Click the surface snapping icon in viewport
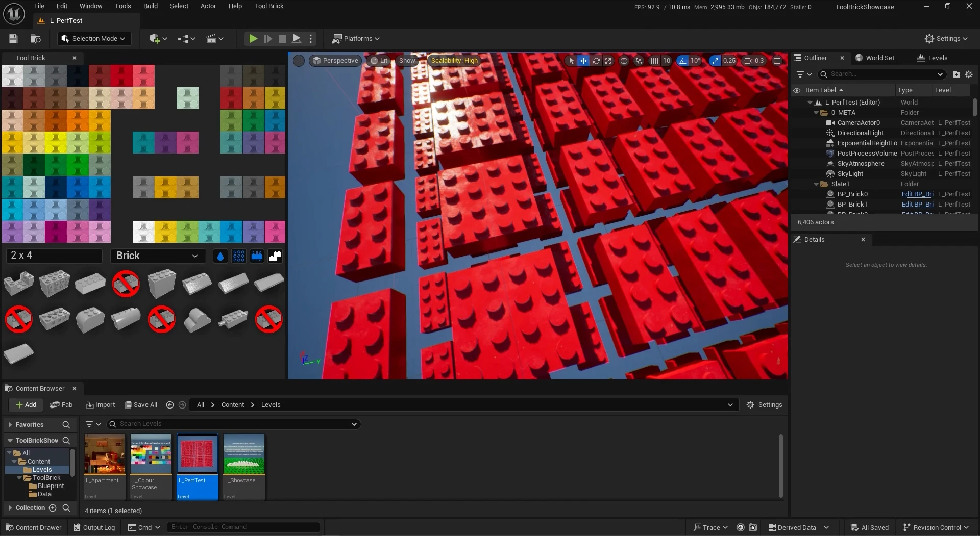 639,61
